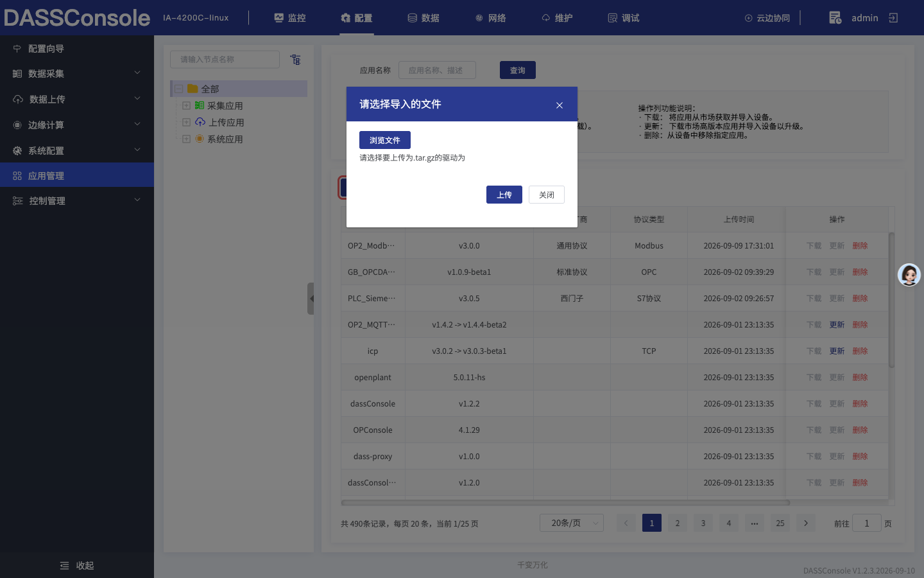Click the 浏览文件 browse file button
The height and width of the screenshot is (578, 924).
tap(385, 140)
